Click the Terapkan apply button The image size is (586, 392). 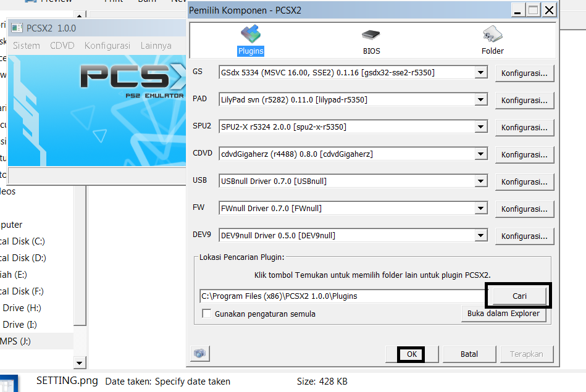pyautogui.click(x=527, y=354)
